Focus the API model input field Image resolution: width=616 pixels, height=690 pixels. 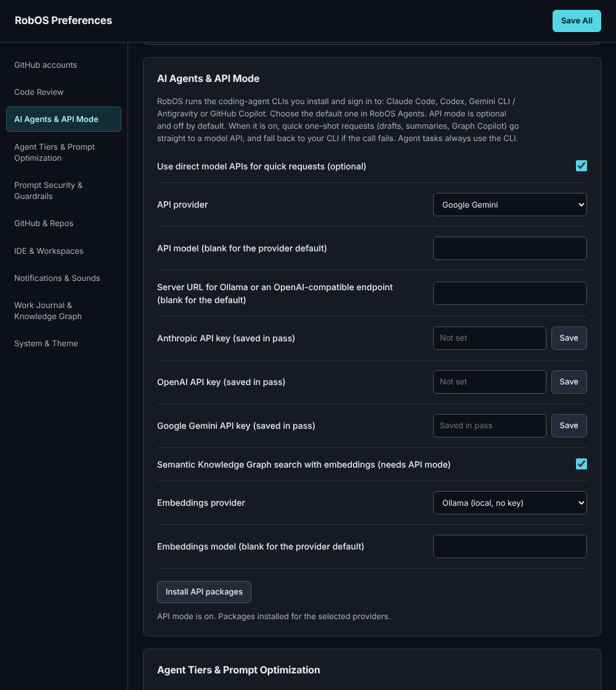509,248
